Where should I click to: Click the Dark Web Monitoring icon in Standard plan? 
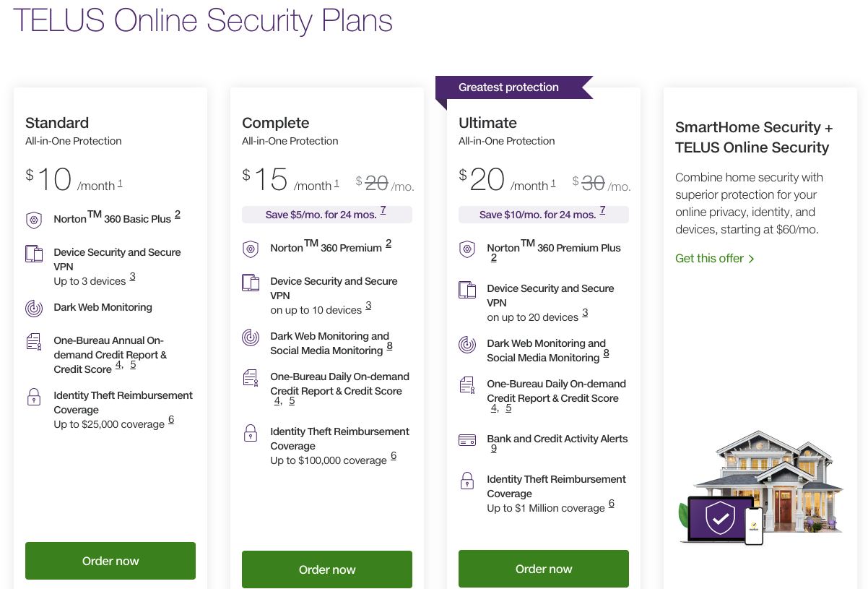point(34,308)
